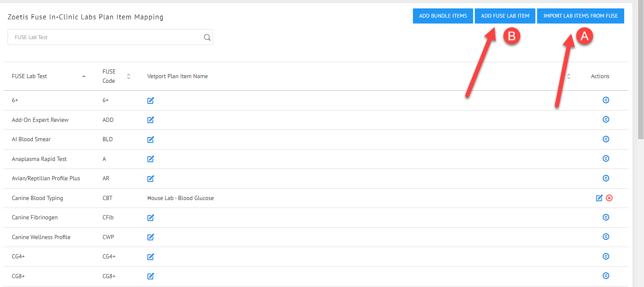
Task: Edit plan item for CG8+ row
Action: pyautogui.click(x=151, y=276)
